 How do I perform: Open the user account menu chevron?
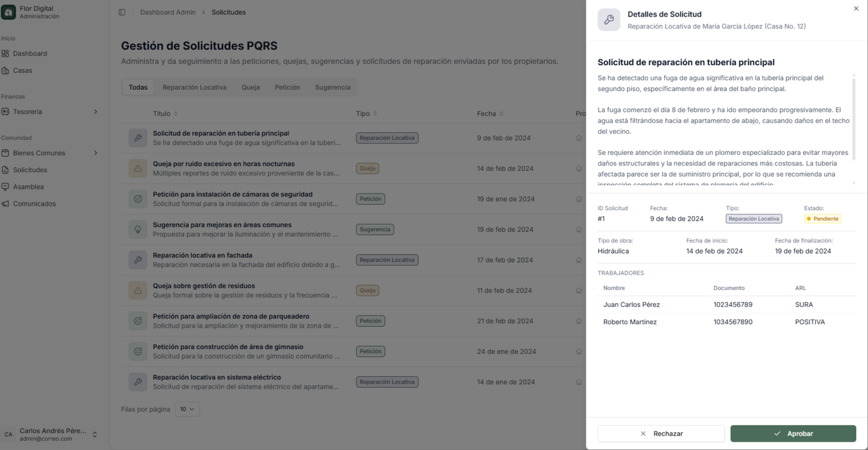tap(94, 435)
